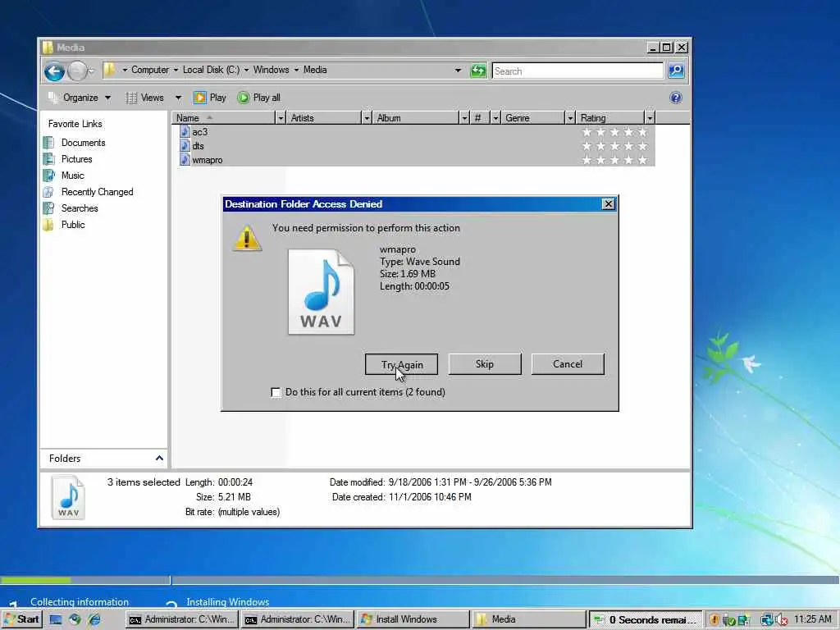Open the Searches favorite link
The height and width of the screenshot is (630, 840).
point(80,208)
